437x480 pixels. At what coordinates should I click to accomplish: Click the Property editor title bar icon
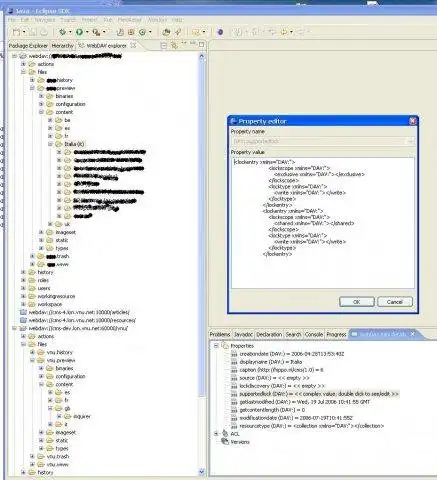coord(233,121)
